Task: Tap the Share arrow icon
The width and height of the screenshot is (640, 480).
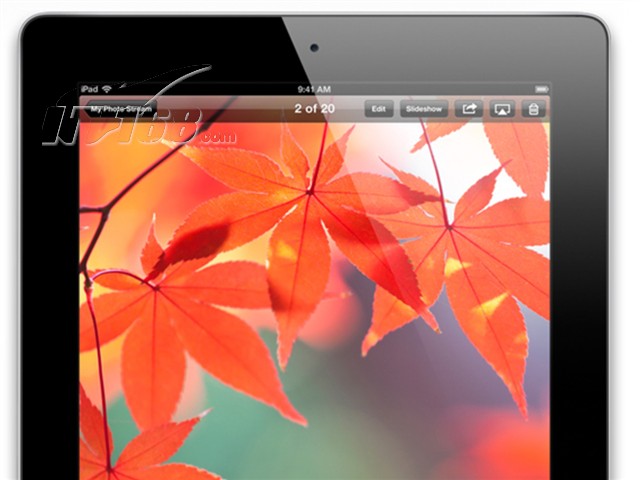Action: coord(468,109)
